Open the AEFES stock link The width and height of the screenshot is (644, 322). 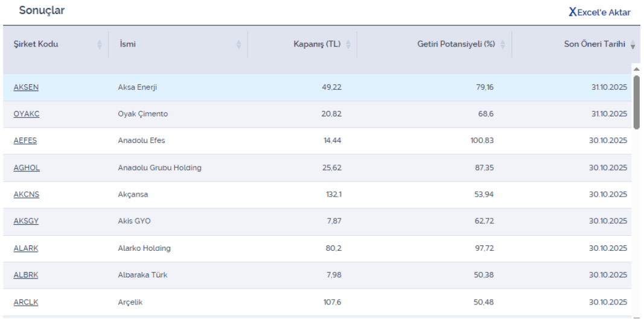coord(25,140)
